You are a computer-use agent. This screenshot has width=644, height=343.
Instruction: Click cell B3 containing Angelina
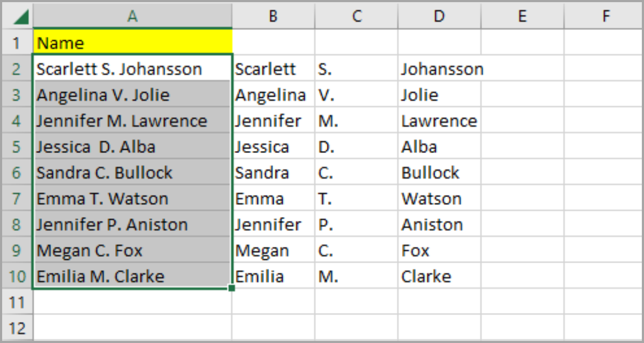(273, 95)
